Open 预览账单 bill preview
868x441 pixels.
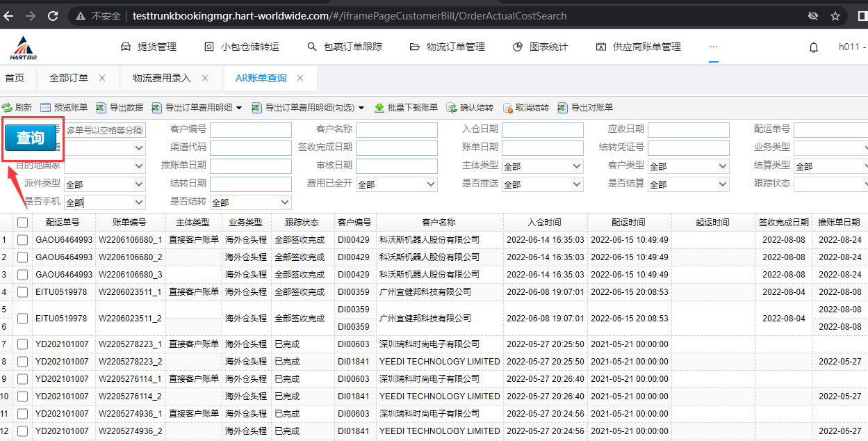46,108
